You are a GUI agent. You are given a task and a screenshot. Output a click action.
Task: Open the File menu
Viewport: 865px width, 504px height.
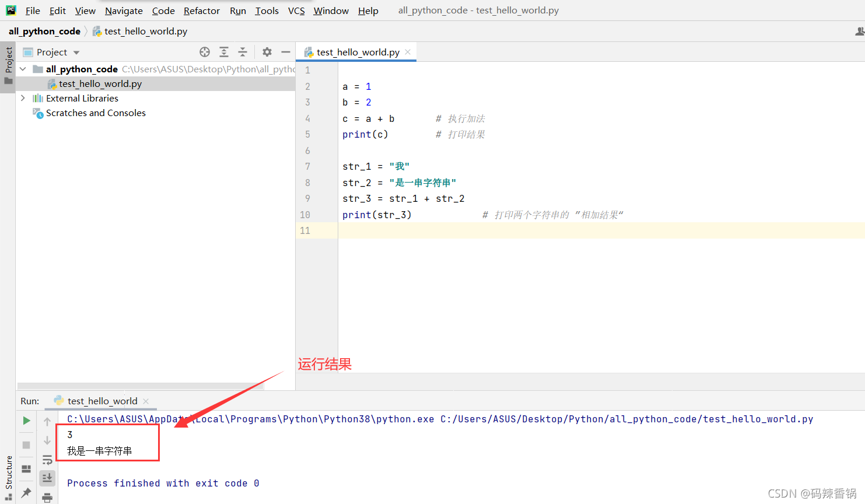[33, 10]
